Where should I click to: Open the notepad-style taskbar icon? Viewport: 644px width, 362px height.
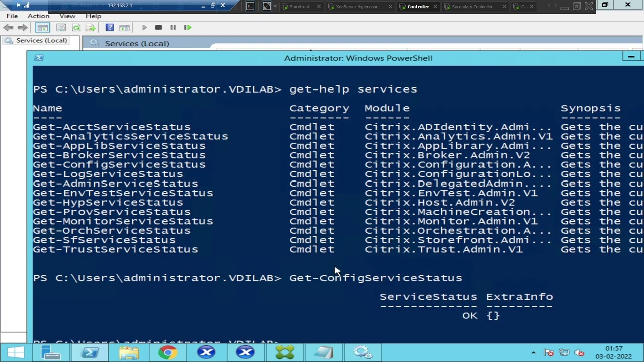coord(324,353)
